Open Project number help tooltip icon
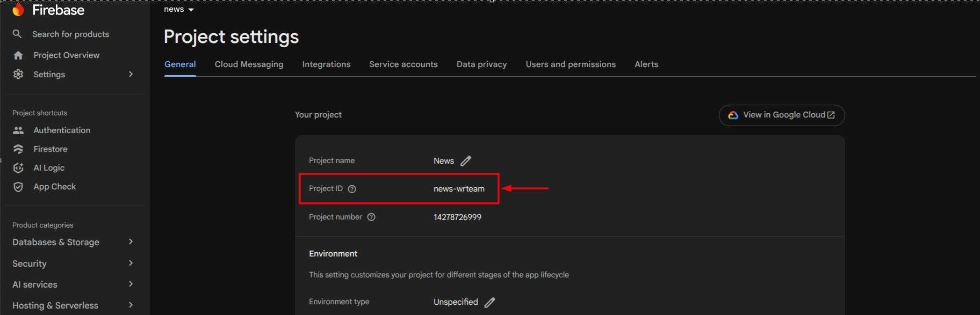Image resolution: width=980 pixels, height=315 pixels. tap(371, 217)
